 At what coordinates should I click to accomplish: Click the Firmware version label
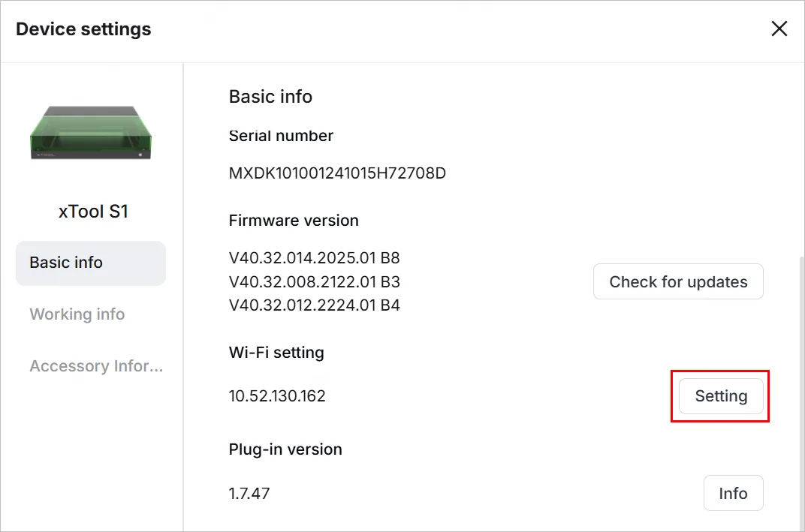pyautogui.click(x=294, y=221)
